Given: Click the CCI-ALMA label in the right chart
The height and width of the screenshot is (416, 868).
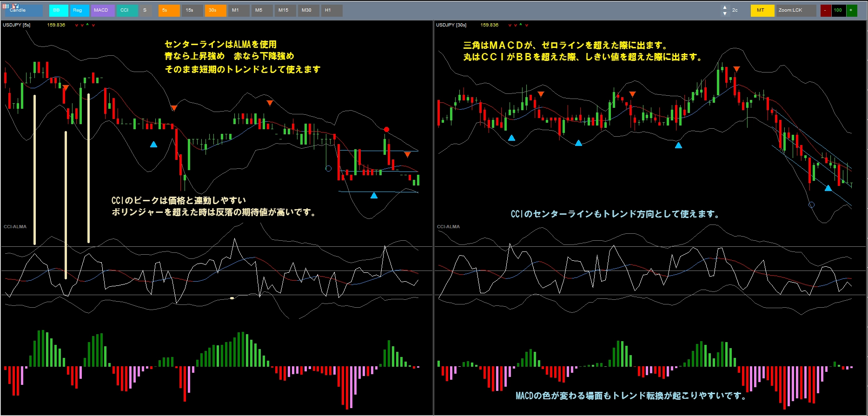Looking at the screenshot, I should click(448, 227).
